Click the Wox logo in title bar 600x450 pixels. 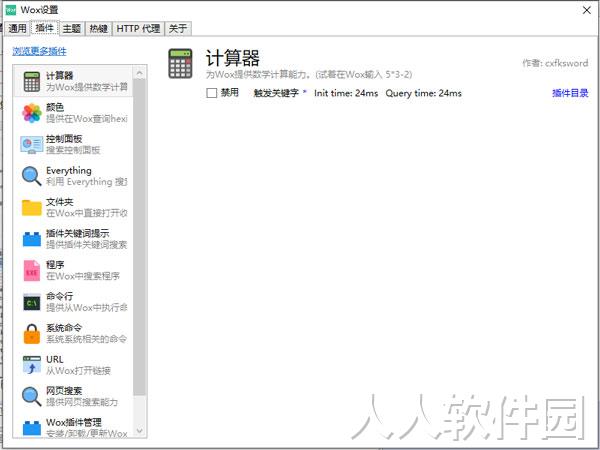[x=11, y=10]
